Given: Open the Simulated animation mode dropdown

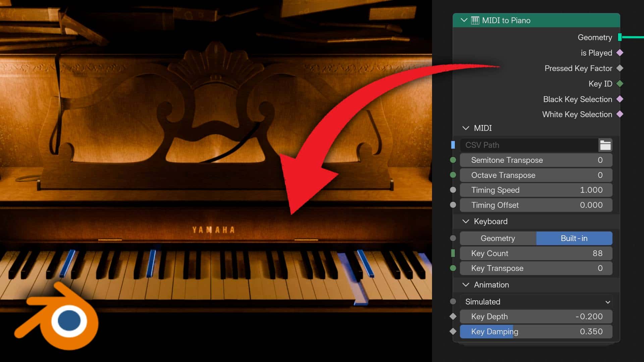Looking at the screenshot, I should tap(536, 301).
